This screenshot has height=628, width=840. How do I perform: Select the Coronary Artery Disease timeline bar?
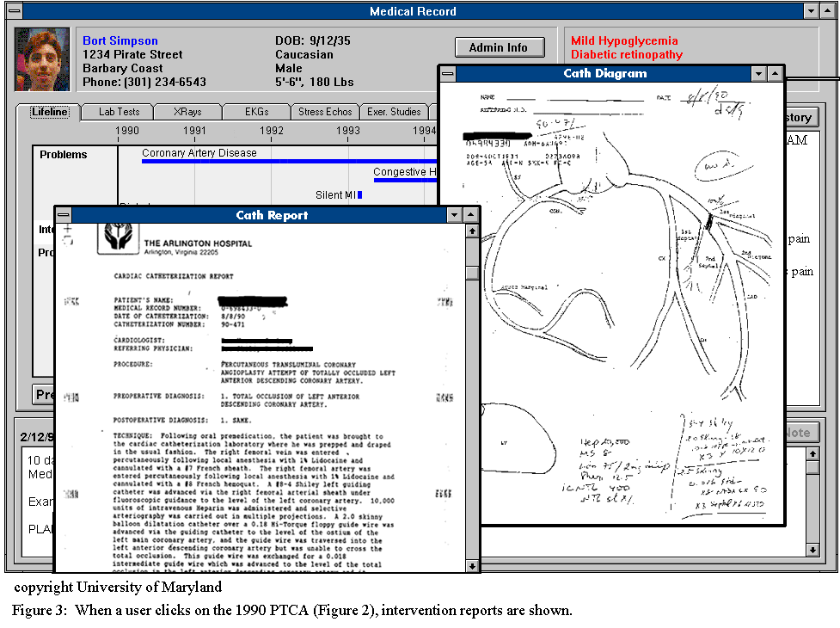(289, 161)
